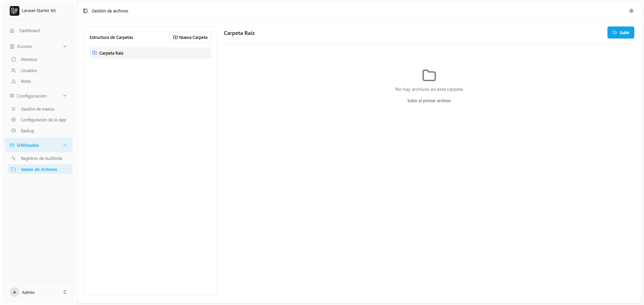Click the Usuarios users icon
This screenshot has width=644, height=305.
tap(13, 70)
